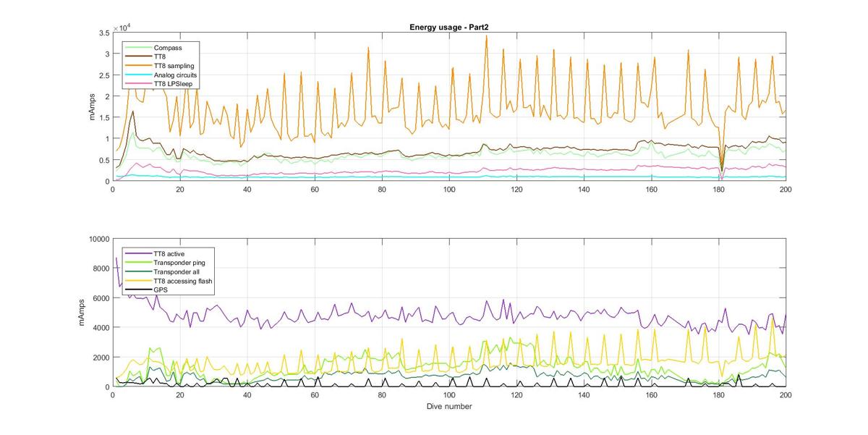Click the "10000" y-axis tick label
868x435 pixels.
click(x=98, y=239)
